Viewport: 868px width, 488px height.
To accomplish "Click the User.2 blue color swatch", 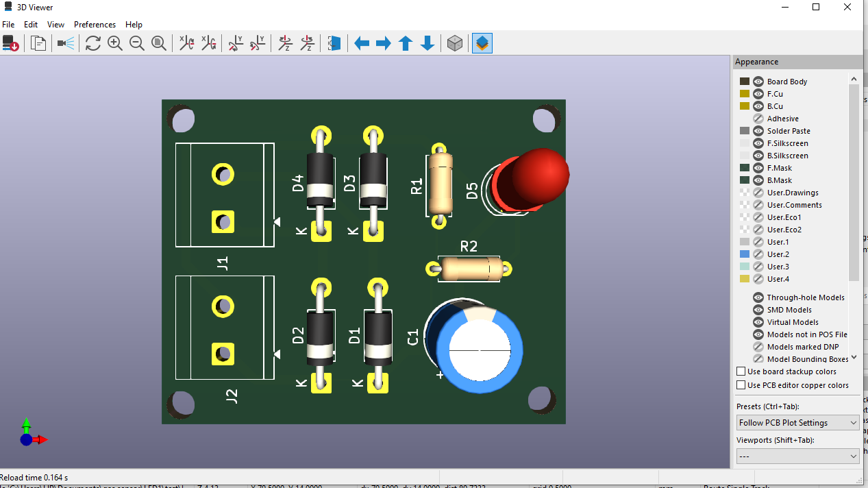I will [x=745, y=254].
